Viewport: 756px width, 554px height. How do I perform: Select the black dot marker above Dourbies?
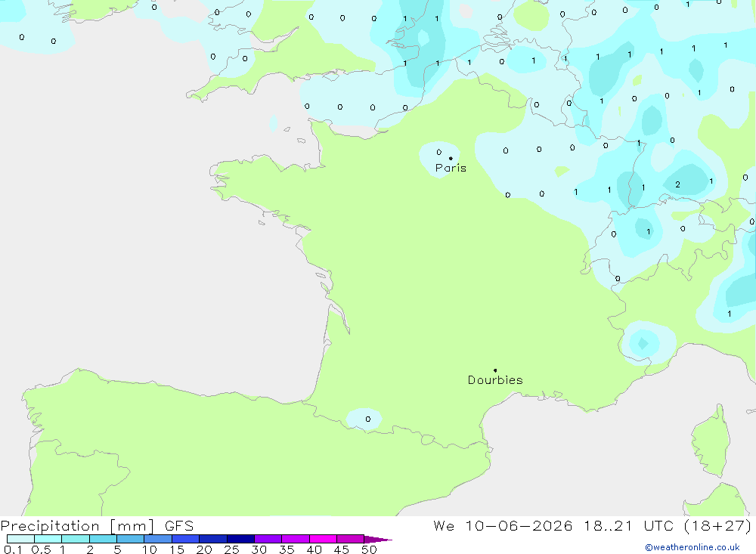click(x=495, y=370)
